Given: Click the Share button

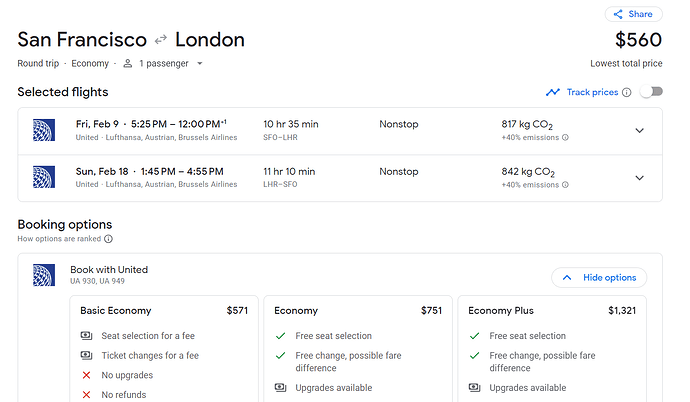Looking at the screenshot, I should point(633,14).
